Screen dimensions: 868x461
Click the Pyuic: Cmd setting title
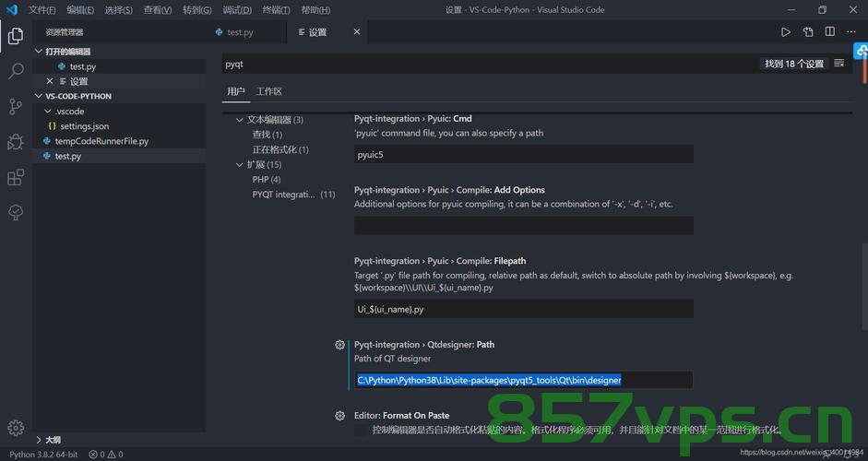(413, 118)
